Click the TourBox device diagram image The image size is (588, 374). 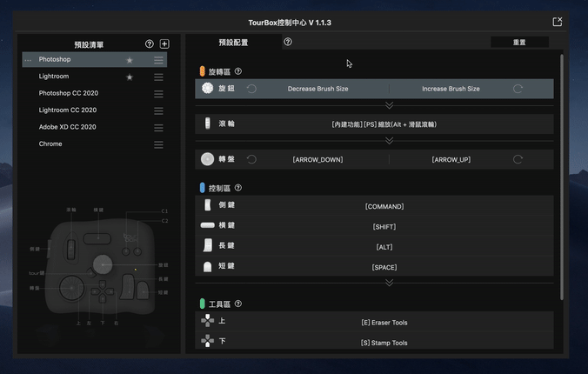click(x=99, y=264)
